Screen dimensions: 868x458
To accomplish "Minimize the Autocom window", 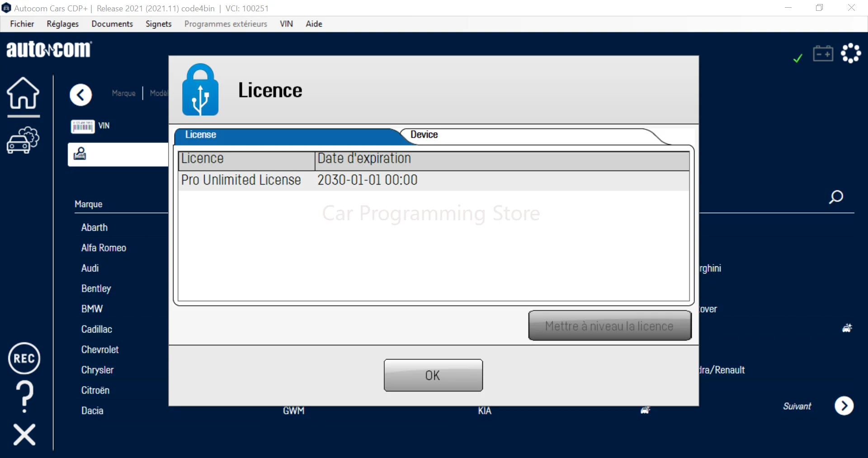I will pos(788,8).
